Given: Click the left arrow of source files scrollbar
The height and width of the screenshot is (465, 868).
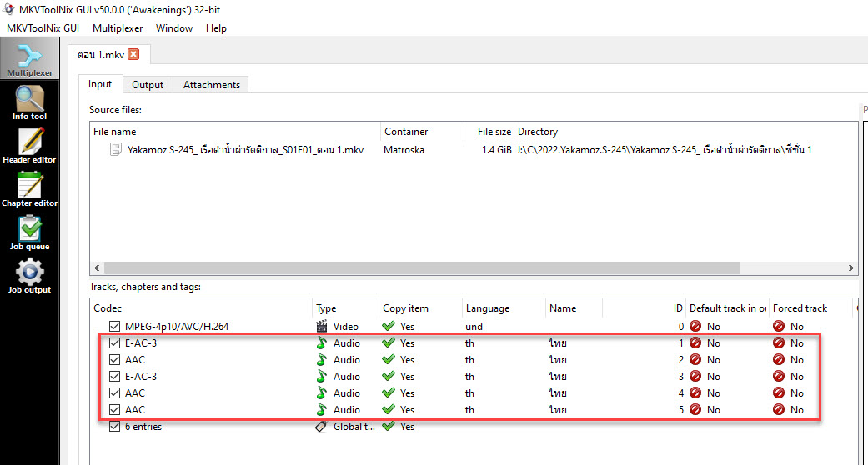Looking at the screenshot, I should (97, 267).
